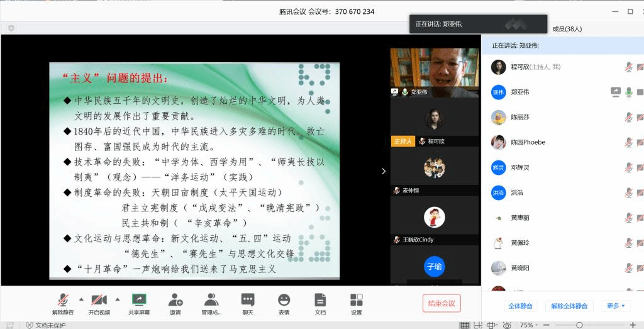Image resolution: width=644 pixels, height=329 pixels.
Task: Click the zoom slider in status bar
Action: tap(579, 325)
